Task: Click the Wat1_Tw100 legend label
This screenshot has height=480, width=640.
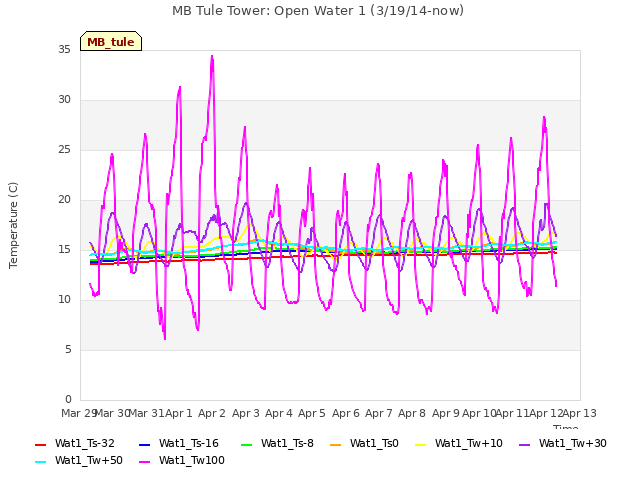Action: 192,460
